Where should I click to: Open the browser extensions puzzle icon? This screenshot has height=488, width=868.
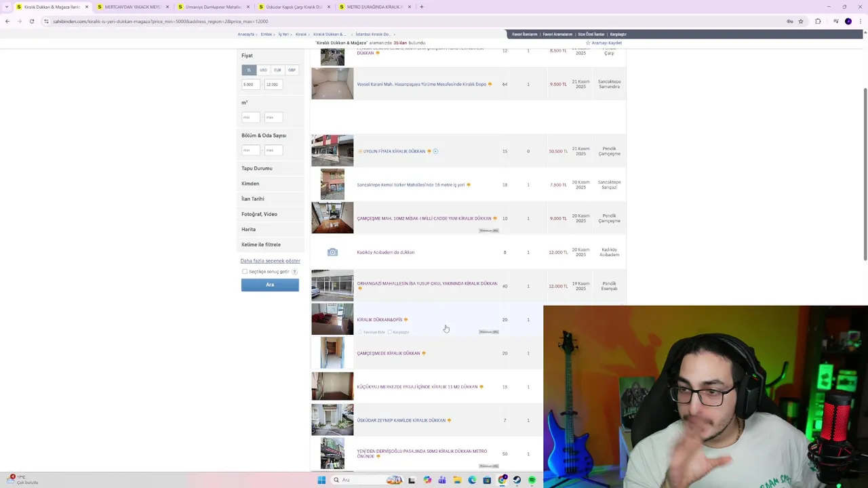pos(818,21)
